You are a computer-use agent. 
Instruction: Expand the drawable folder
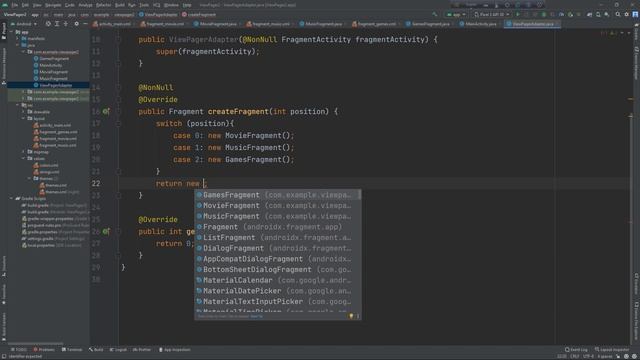[24, 112]
